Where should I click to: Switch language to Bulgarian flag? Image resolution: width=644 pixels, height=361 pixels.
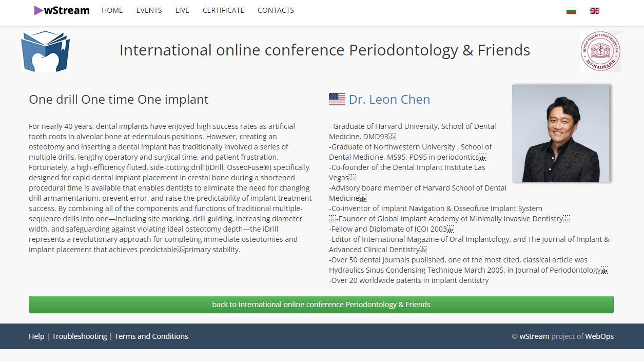(x=571, y=11)
